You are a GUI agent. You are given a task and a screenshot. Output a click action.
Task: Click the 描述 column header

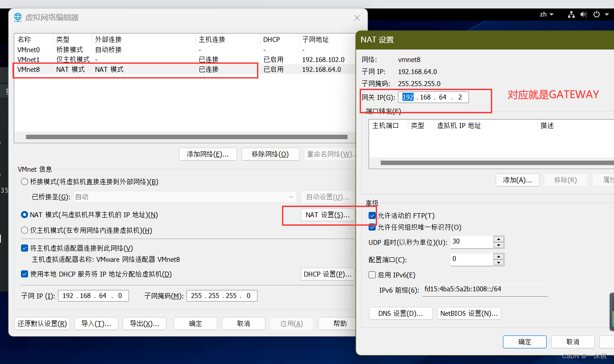point(576,125)
